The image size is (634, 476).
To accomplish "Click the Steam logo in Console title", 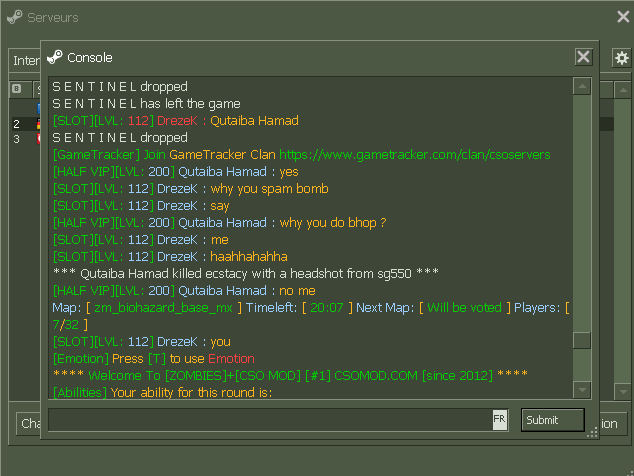I will [x=55, y=57].
